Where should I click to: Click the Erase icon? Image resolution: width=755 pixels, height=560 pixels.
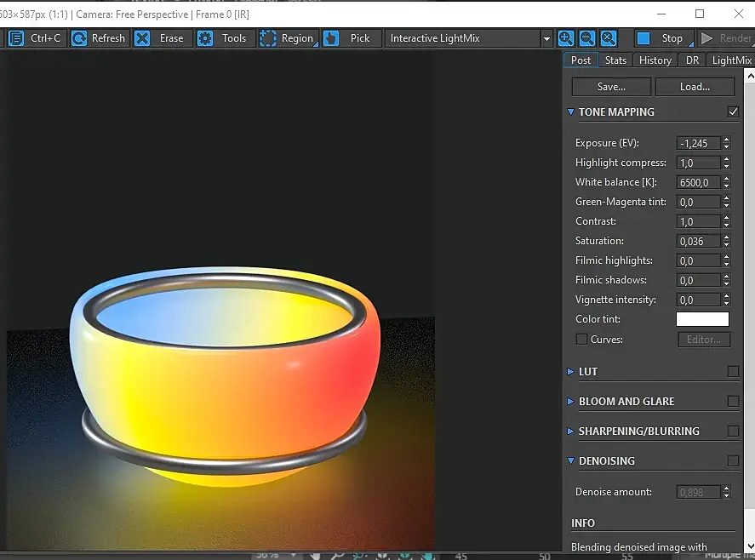(142, 38)
